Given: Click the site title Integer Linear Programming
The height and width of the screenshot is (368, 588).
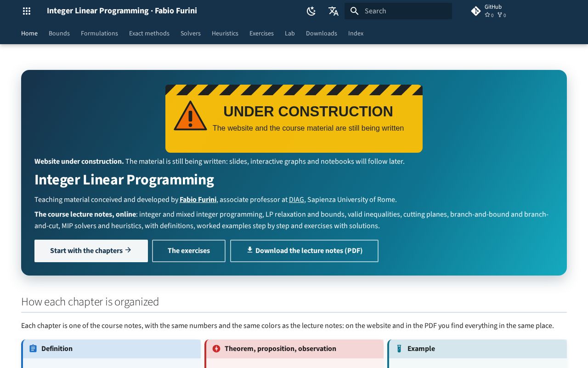Looking at the screenshot, I should click(x=122, y=11).
